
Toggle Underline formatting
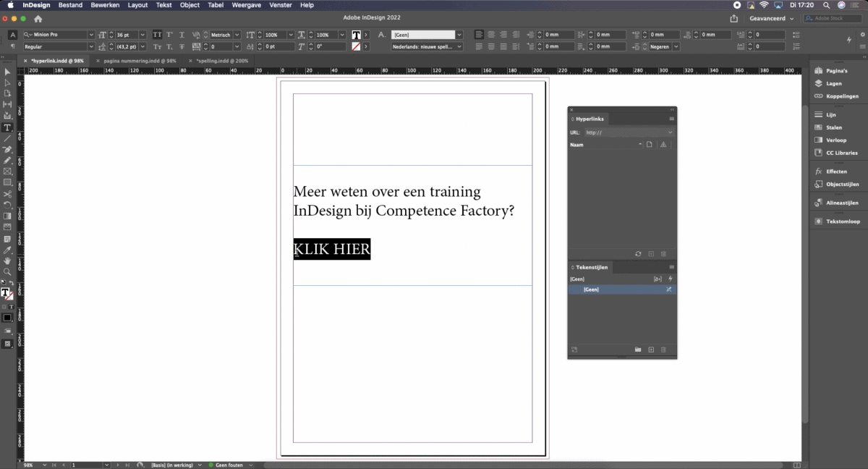pyautogui.click(x=181, y=35)
